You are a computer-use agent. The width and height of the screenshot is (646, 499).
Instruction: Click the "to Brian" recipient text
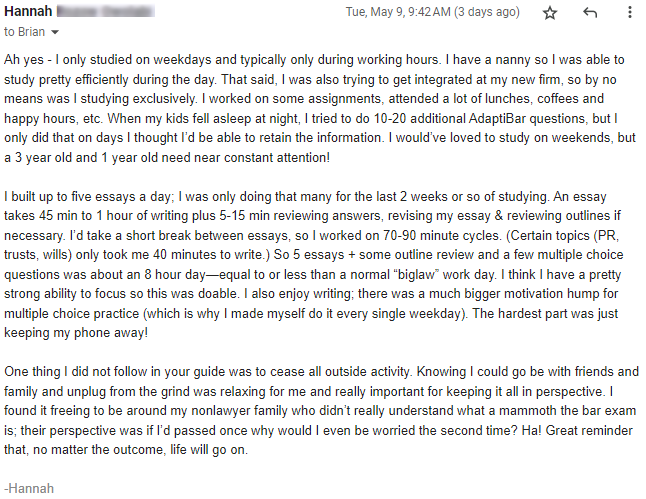click(24, 32)
